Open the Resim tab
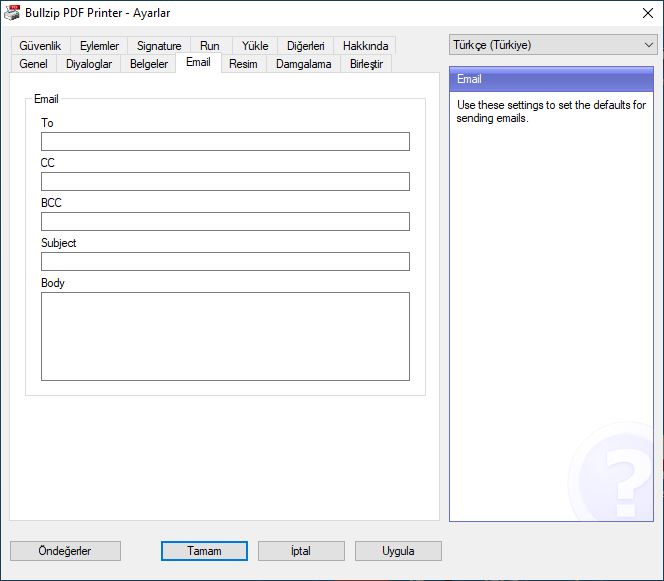The height and width of the screenshot is (581, 664). point(243,64)
